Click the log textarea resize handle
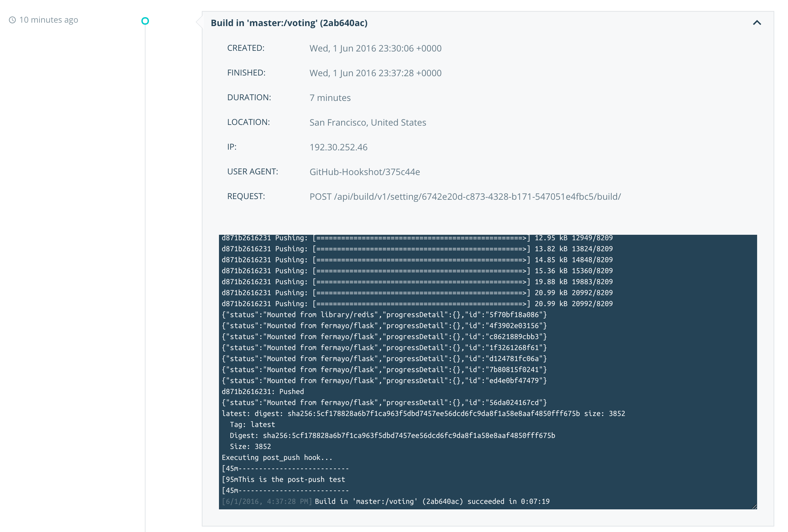788x532 pixels. click(x=754, y=507)
